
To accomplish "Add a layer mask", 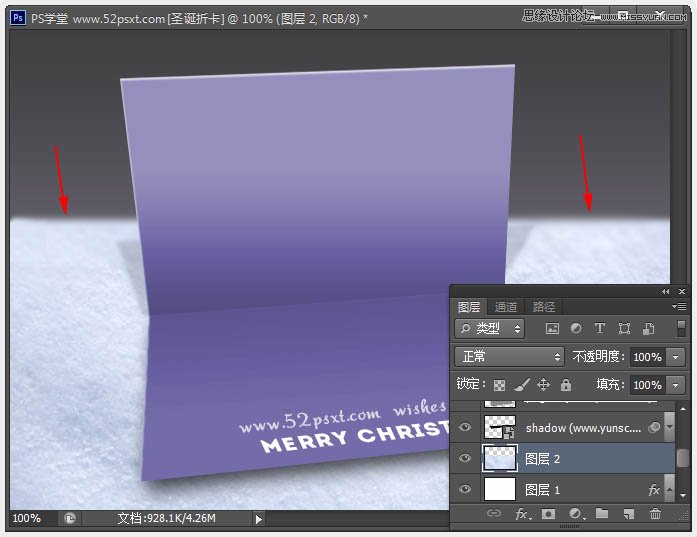I will click(548, 514).
